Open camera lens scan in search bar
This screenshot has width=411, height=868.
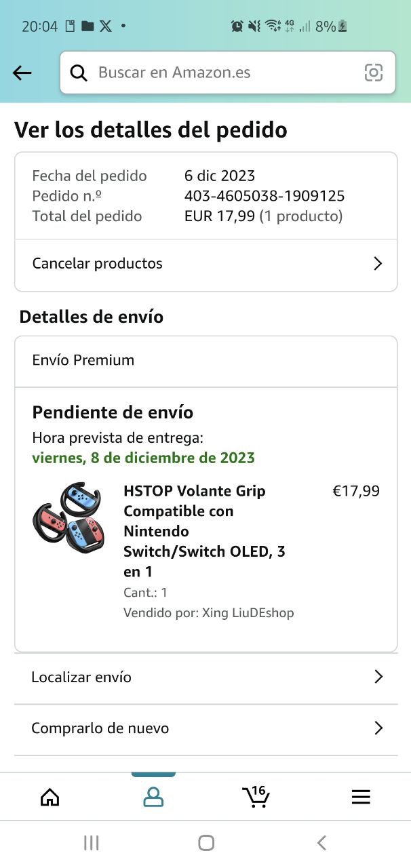click(374, 73)
